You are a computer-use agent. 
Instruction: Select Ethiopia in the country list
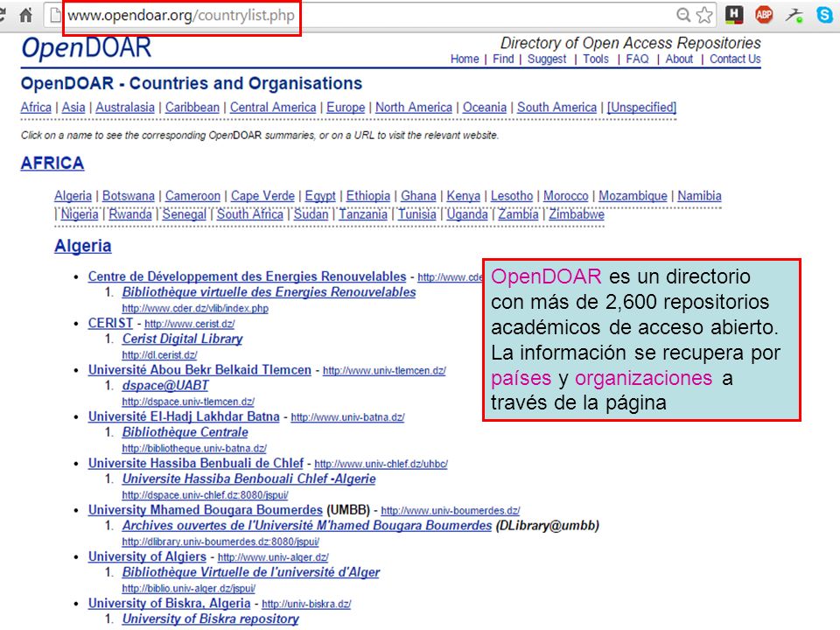[x=368, y=195]
